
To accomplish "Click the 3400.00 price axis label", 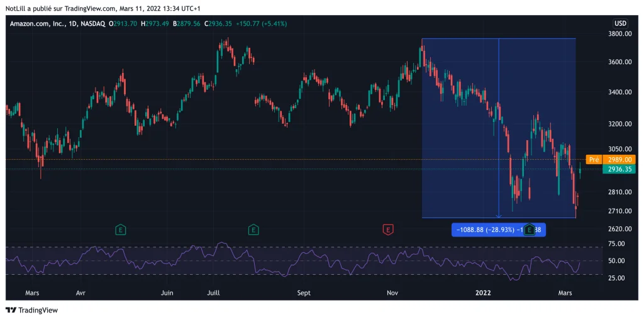I will [x=619, y=92].
